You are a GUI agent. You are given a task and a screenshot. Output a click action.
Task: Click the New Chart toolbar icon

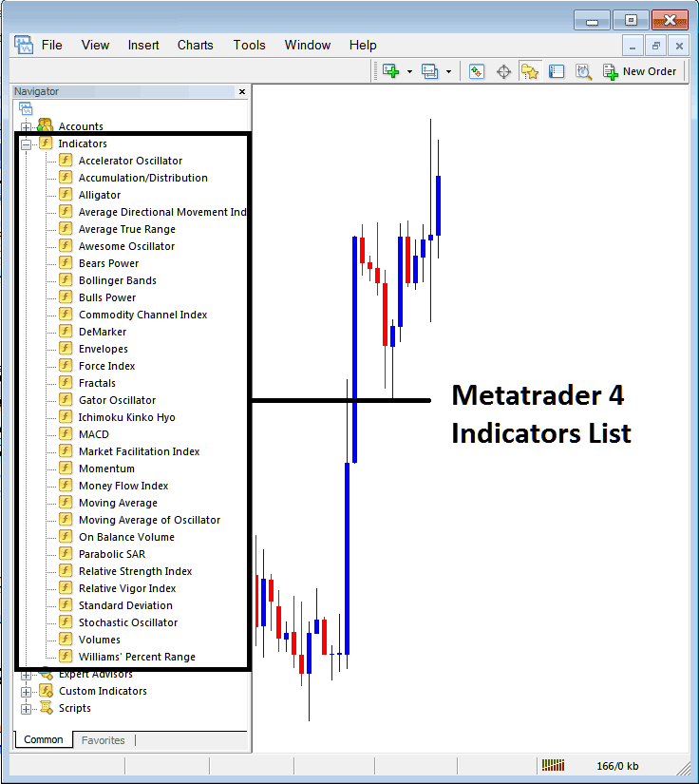[x=390, y=71]
